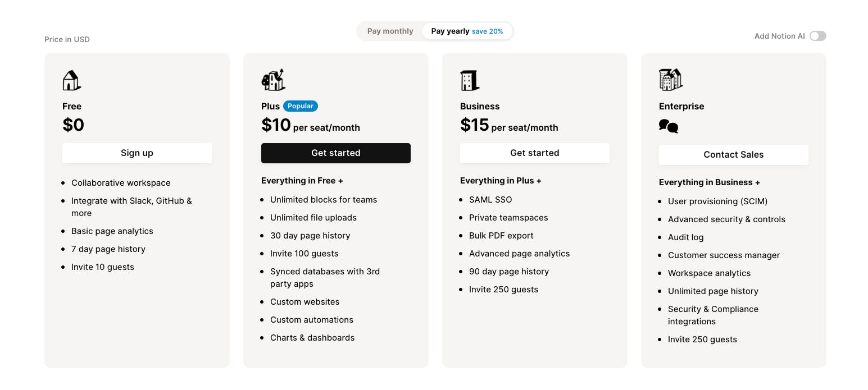Viewport: 868px width, 390px height.
Task: Click Get started on the Plus plan
Action: tap(335, 153)
